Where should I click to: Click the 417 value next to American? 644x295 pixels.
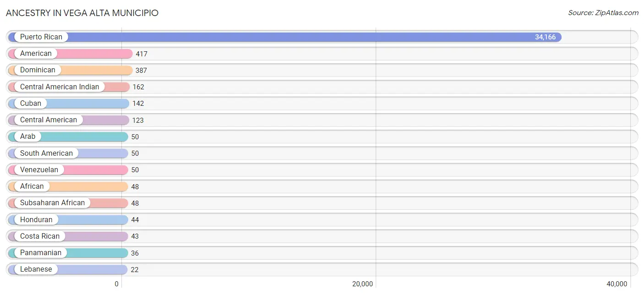point(142,54)
